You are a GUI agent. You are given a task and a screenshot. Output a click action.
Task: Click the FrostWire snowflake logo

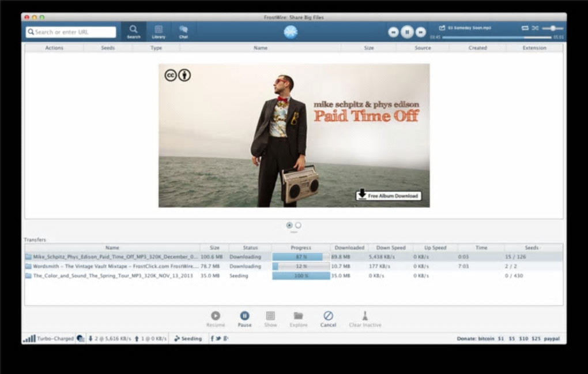[x=291, y=32]
